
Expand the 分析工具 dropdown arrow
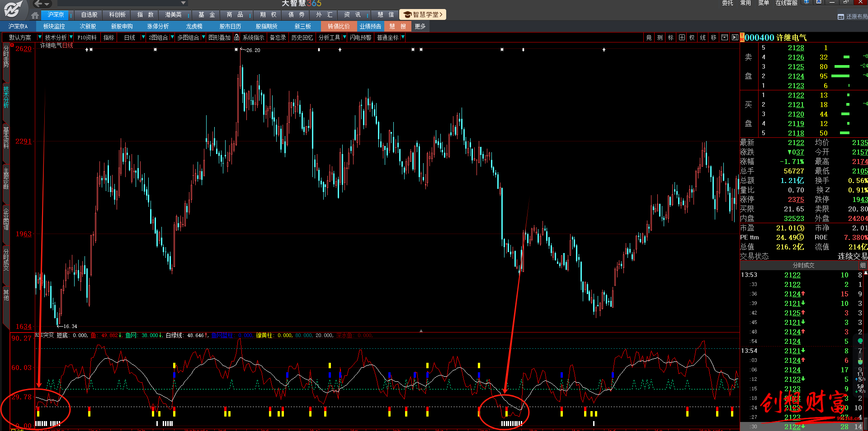point(344,37)
